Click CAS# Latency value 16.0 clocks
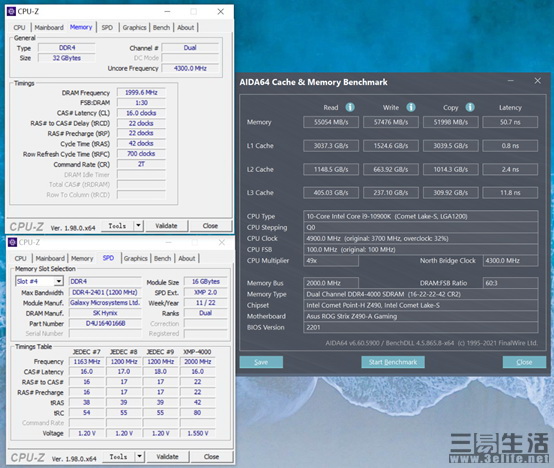 pyautogui.click(x=141, y=113)
